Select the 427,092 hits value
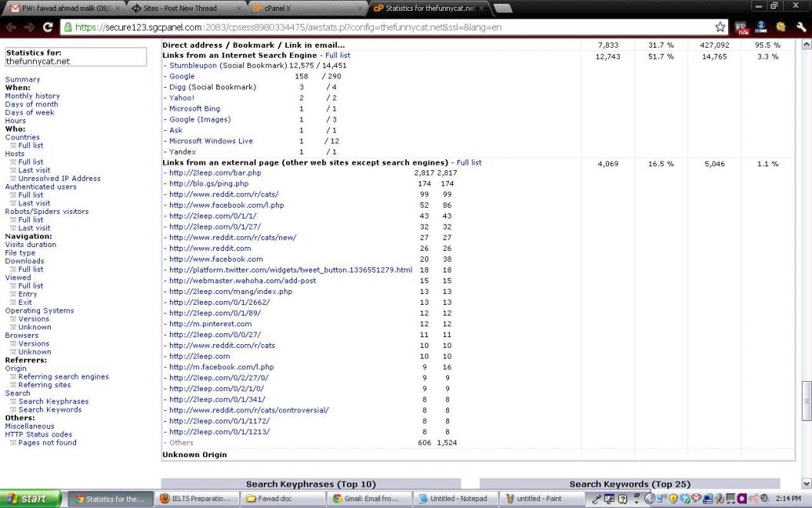Viewport: 812px width, 508px height. pos(714,45)
